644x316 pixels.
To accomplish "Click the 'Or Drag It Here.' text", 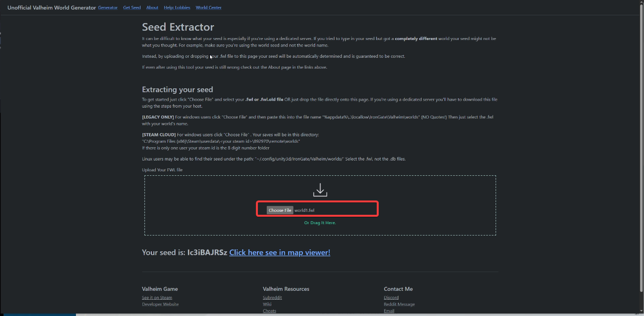I will coord(320,223).
